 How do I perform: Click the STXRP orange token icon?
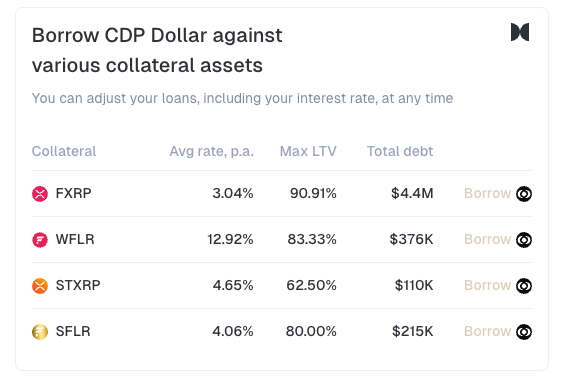[x=40, y=286]
